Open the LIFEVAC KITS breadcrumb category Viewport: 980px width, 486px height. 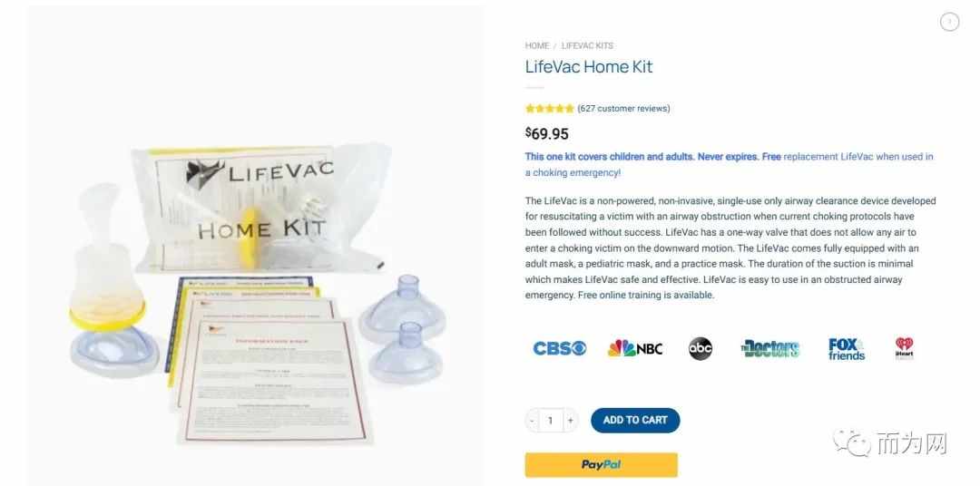[587, 45]
